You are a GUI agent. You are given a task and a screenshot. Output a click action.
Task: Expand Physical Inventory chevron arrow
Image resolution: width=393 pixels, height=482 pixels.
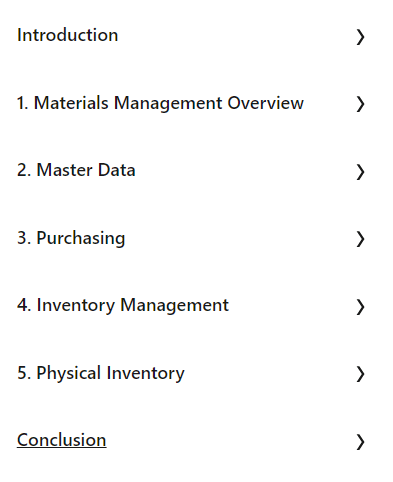coord(360,374)
